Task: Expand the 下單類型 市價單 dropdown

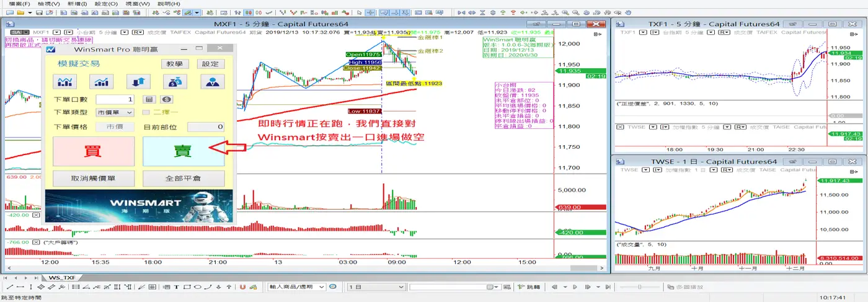Action: [115, 112]
